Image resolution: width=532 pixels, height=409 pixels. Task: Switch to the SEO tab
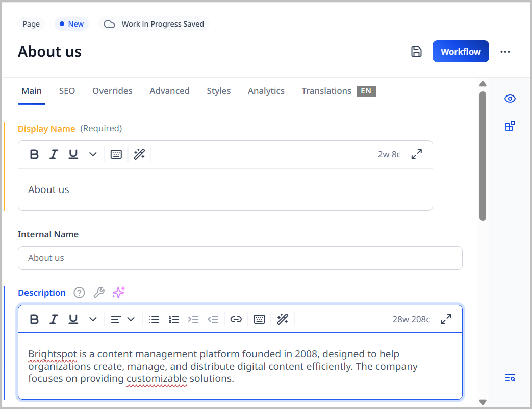[x=67, y=91]
